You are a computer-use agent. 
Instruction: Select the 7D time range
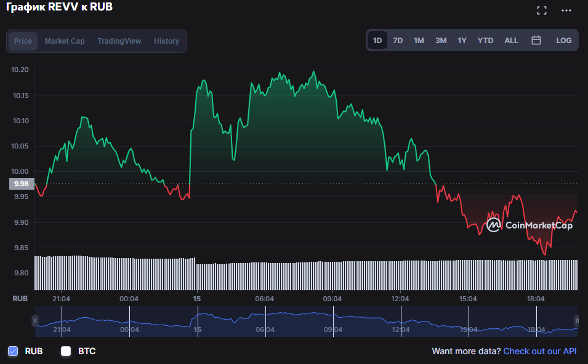pyautogui.click(x=398, y=40)
